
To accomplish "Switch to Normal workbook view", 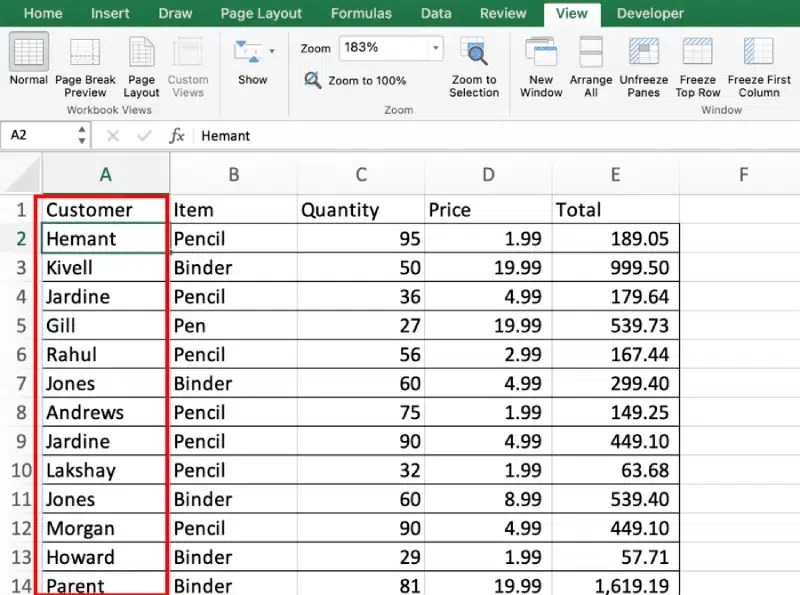I will click(27, 65).
